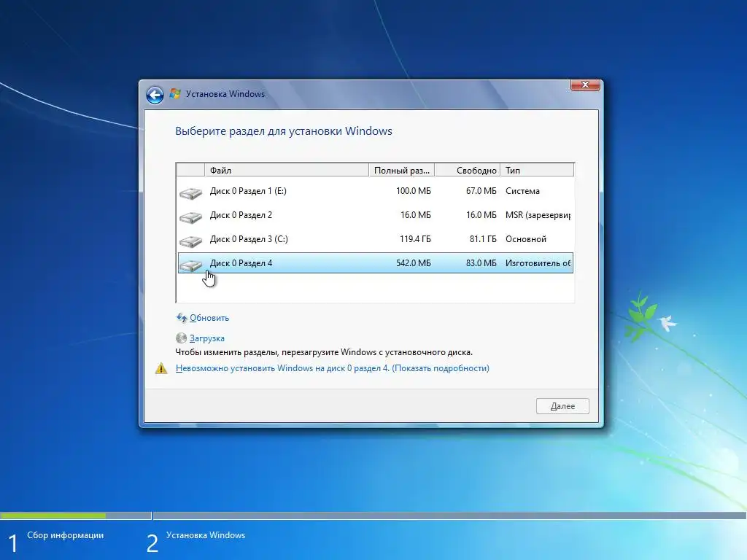747x560 pixels.
Task: Click the 83.0 МБ free space cell
Action: 481,262
